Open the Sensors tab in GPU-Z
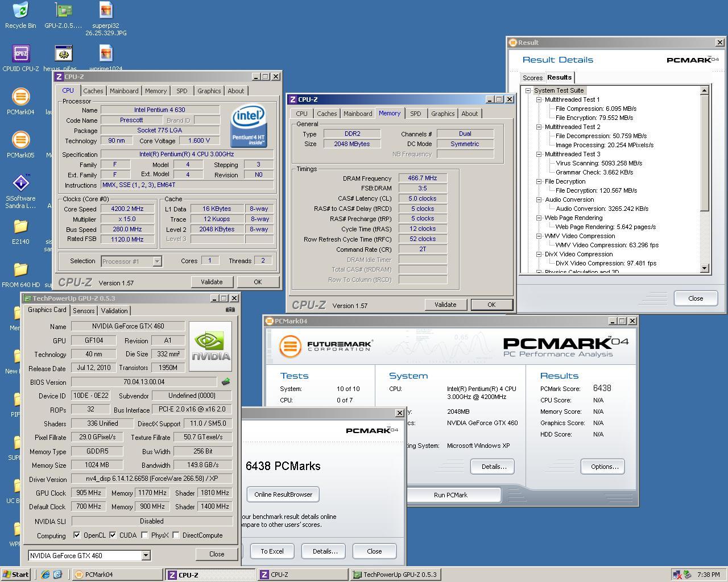 84,311
